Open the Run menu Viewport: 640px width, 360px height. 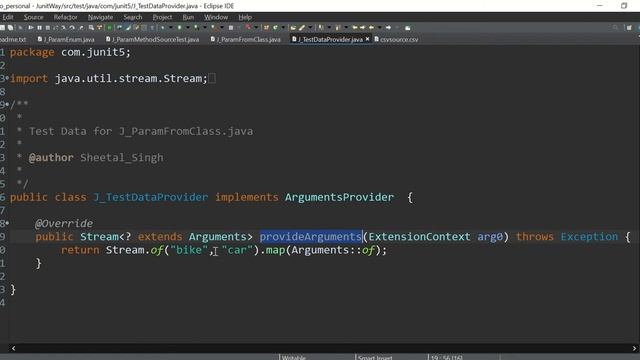[188, 17]
